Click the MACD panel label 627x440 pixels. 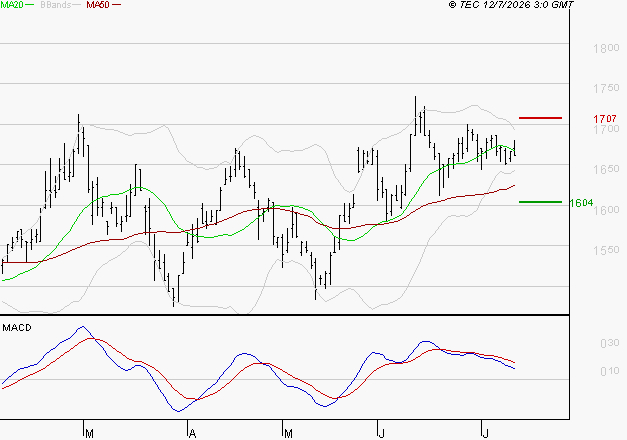point(17,328)
